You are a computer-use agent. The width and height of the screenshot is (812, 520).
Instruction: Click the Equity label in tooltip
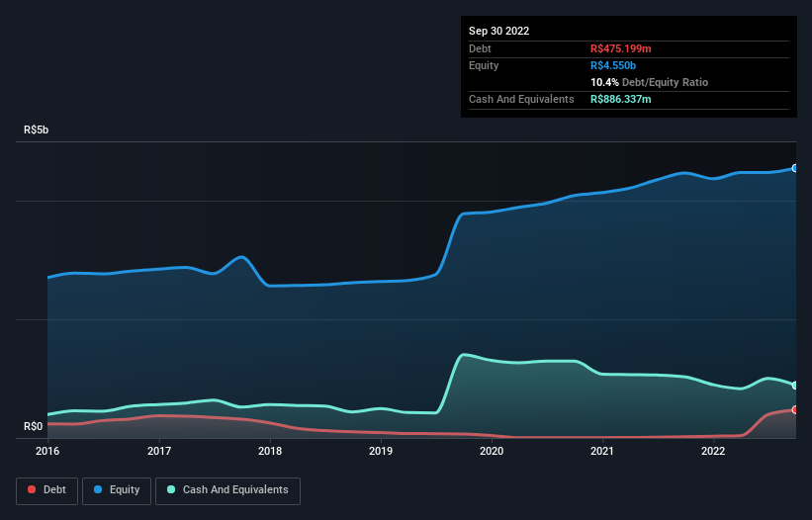click(484, 65)
